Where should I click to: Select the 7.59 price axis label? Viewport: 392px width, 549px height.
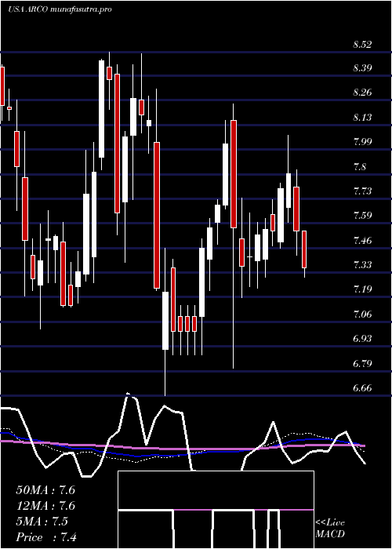[362, 216]
